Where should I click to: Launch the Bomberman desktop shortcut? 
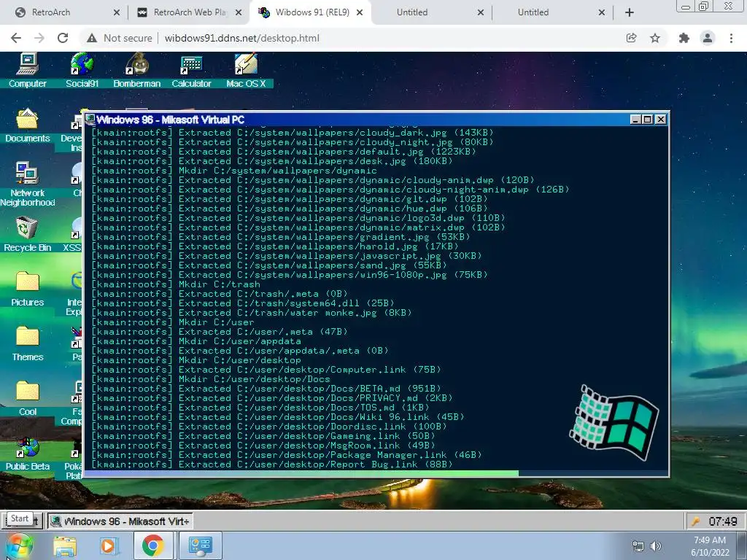(136, 70)
